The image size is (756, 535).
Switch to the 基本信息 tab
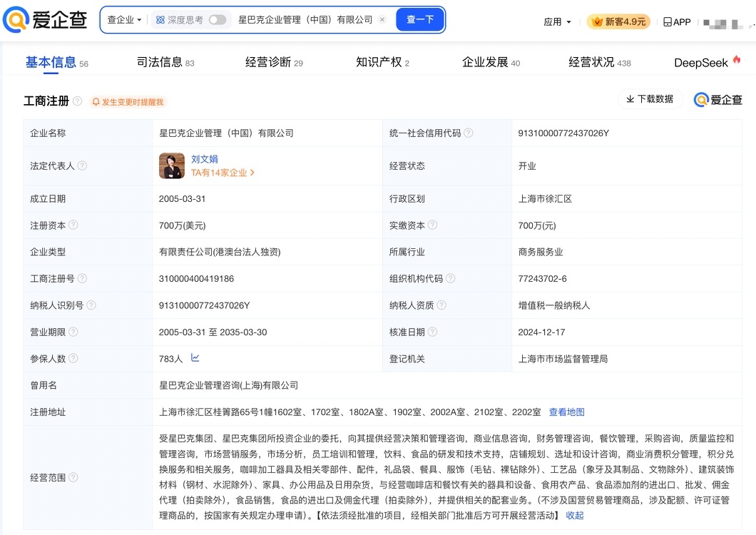(x=57, y=63)
